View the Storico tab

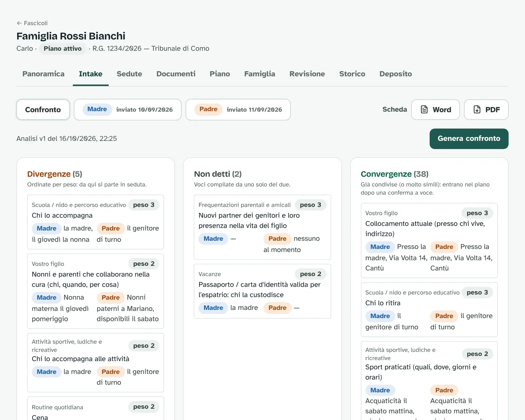[352, 74]
